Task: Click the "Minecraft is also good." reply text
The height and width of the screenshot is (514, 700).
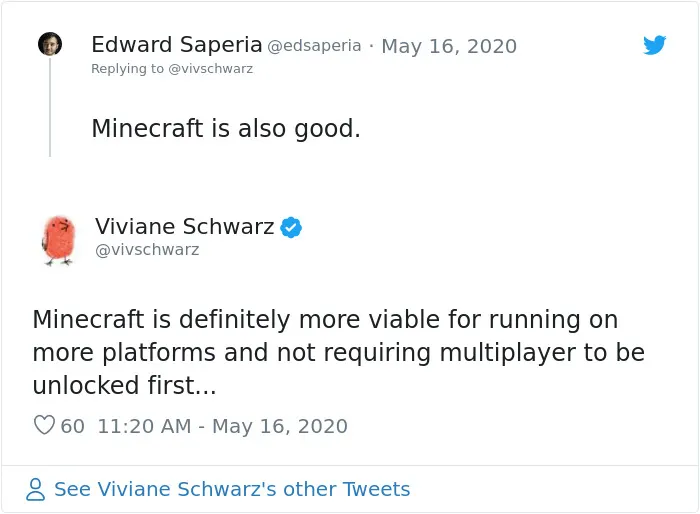Action: [226, 129]
